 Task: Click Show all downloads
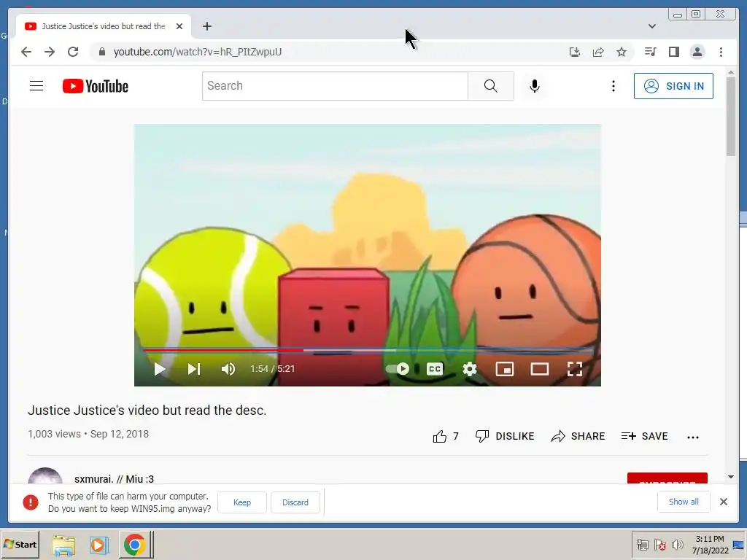coord(684,502)
